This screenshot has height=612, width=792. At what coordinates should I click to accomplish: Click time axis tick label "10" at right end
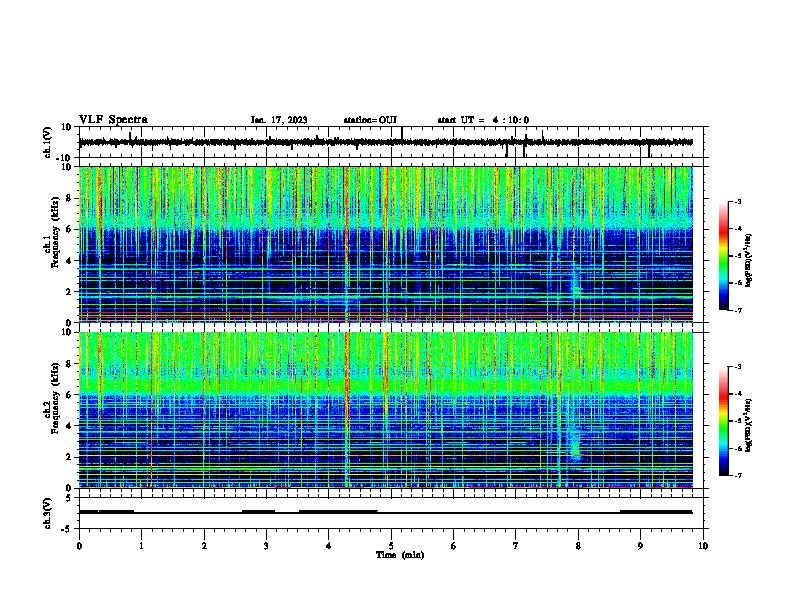tap(703, 546)
